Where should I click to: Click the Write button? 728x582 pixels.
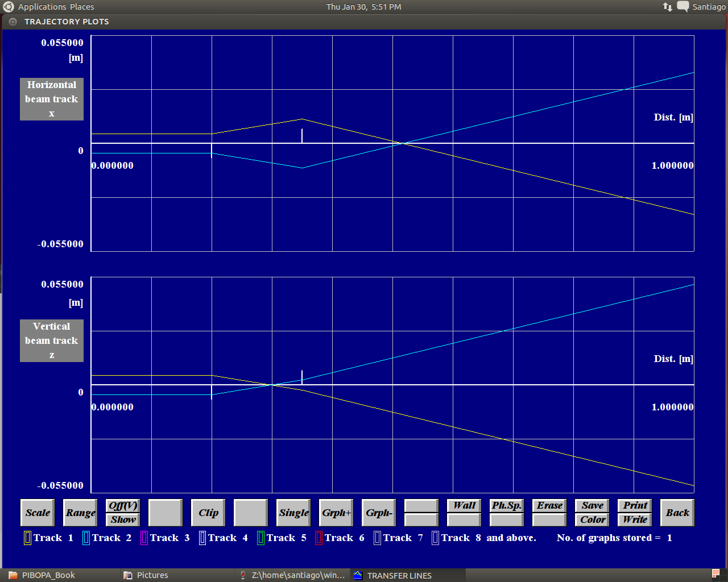point(635,519)
